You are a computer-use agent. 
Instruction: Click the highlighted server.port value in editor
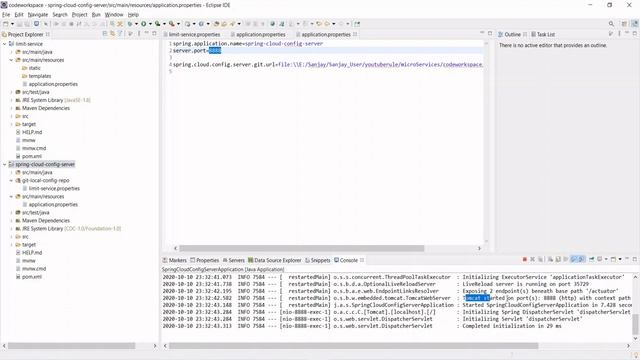tap(215, 50)
